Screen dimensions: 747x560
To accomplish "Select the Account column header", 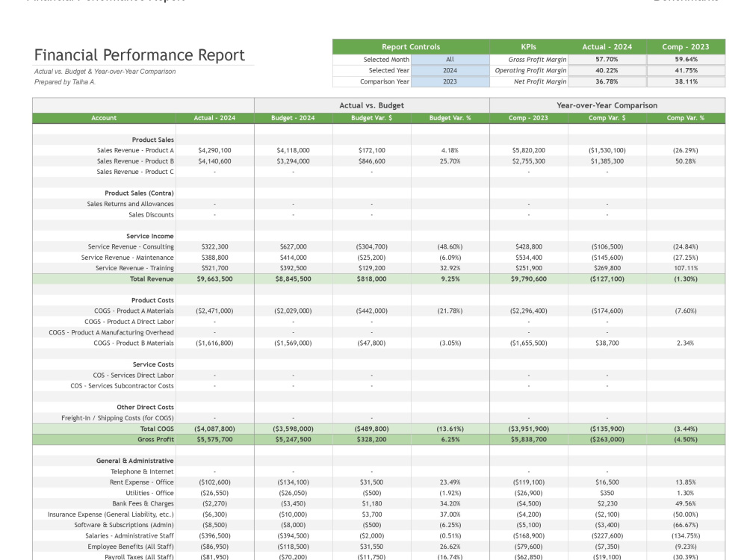I will pos(104,118).
